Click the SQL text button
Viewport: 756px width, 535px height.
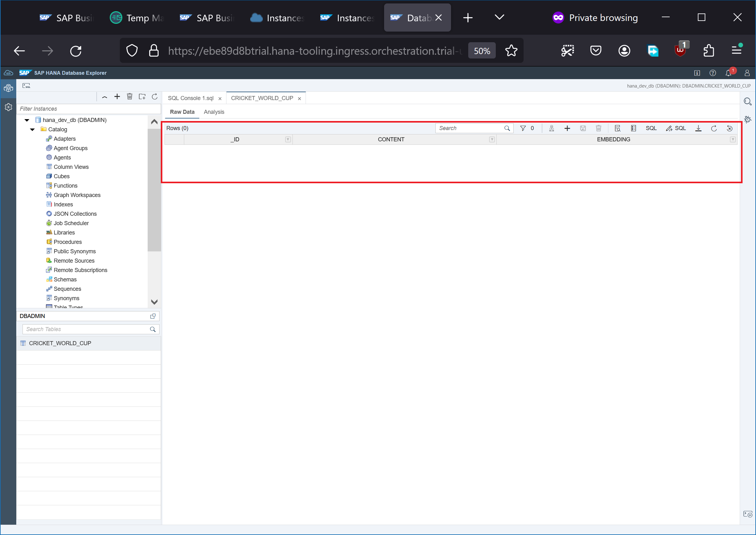coord(651,128)
